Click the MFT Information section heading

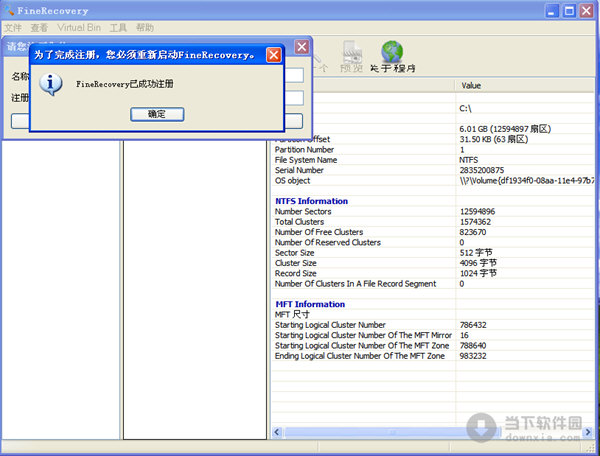(310, 304)
